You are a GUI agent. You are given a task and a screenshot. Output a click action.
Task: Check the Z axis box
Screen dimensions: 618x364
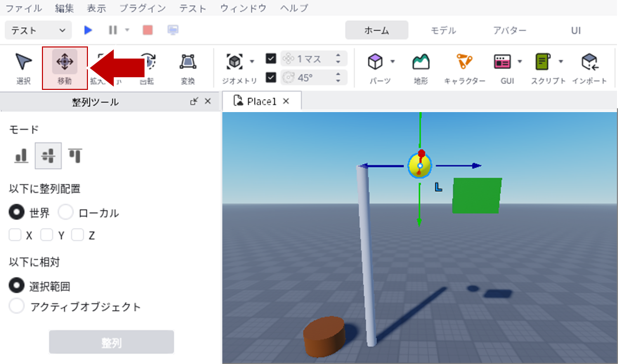pos(77,235)
